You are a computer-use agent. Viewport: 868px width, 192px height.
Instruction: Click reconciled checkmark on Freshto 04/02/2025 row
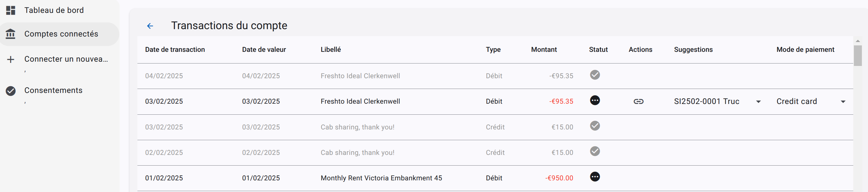tap(595, 75)
